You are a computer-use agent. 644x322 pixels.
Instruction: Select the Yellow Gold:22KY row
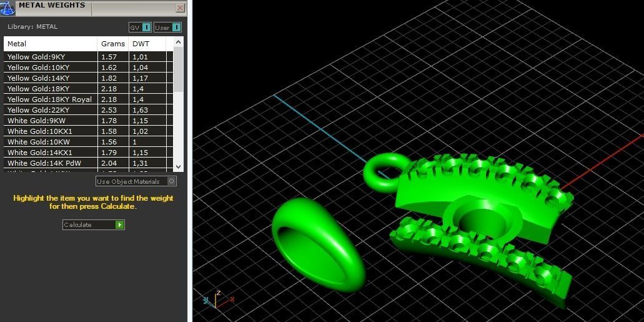(88, 110)
